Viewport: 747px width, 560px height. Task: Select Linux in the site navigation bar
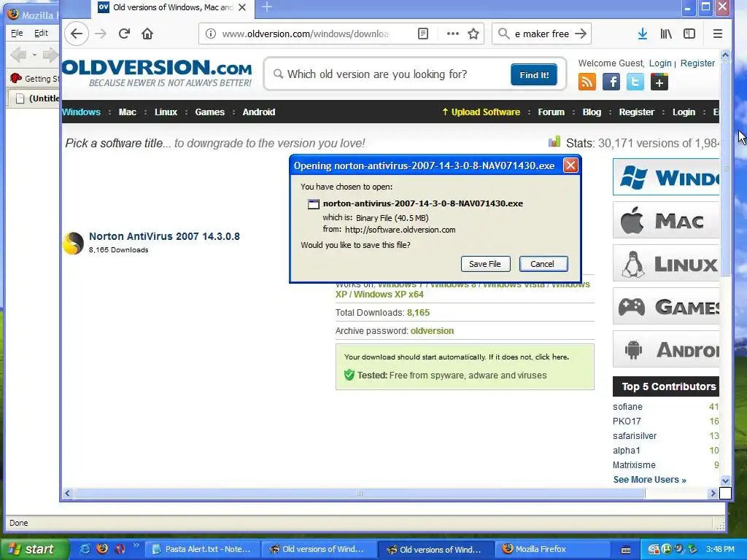pyautogui.click(x=166, y=112)
